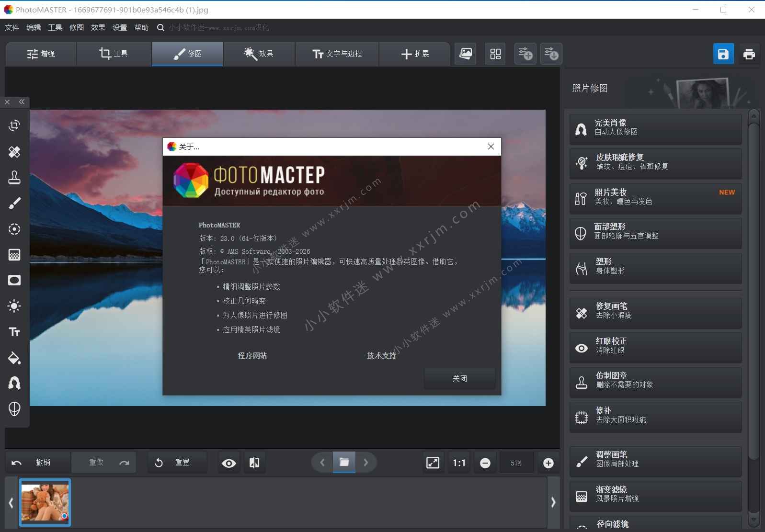This screenshot has width=765, height=532.
Task: Open 技术支持 link in About dialog
Action: click(382, 356)
